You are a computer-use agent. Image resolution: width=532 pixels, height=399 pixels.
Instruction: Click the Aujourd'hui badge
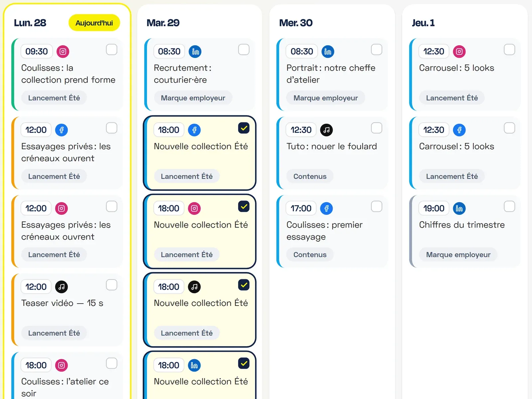(94, 23)
